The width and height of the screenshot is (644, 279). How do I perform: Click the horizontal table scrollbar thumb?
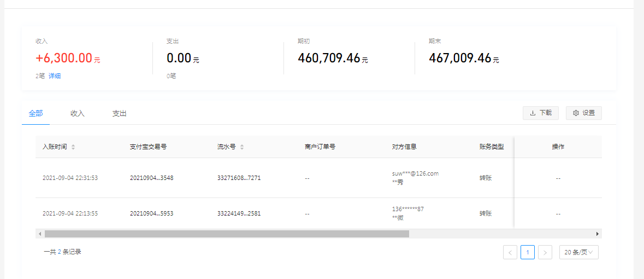point(227,234)
